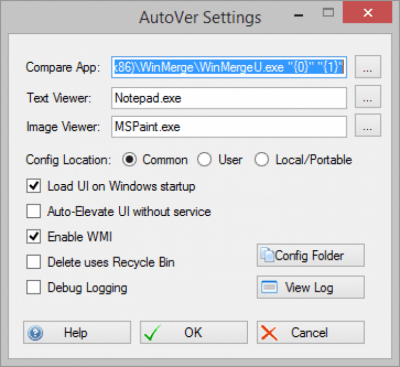The width and height of the screenshot is (400, 367).
Task: Click the Text Viewer Notepad.exe field
Action: [x=229, y=98]
